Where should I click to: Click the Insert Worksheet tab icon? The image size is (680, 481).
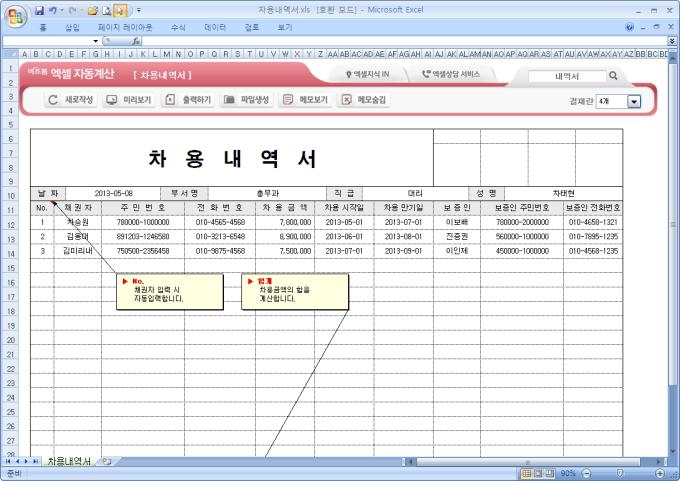106,461
